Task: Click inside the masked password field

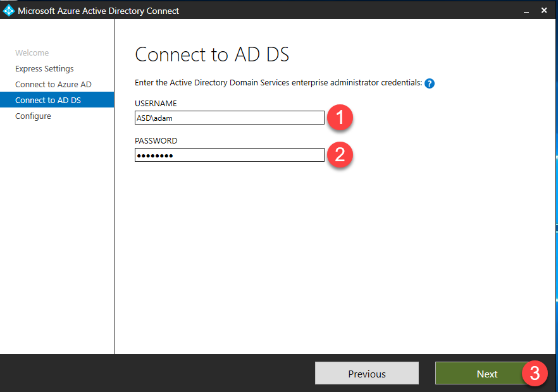Action: pyautogui.click(x=229, y=155)
